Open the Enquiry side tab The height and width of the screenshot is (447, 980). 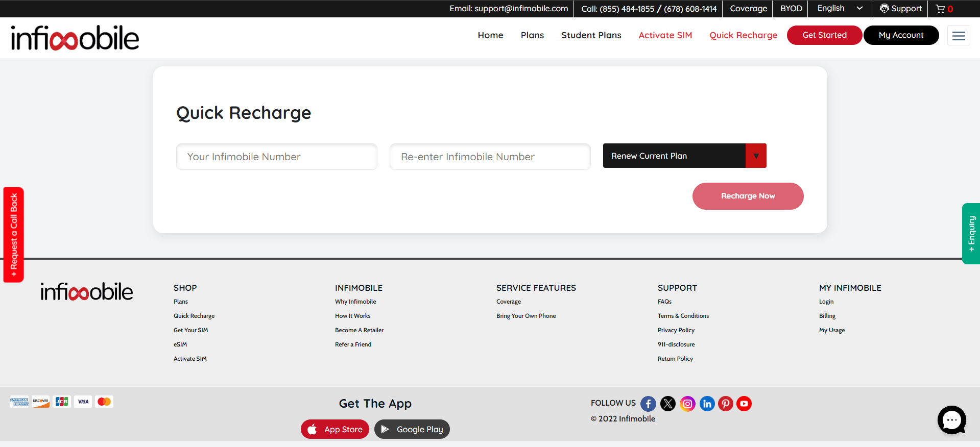point(971,234)
